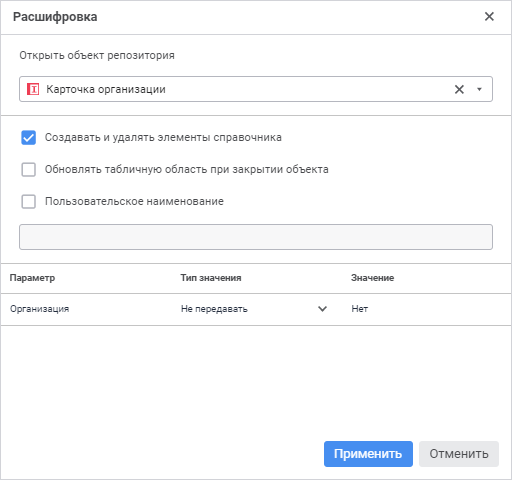
Task: Click the custom name text field
Action: pos(256,237)
